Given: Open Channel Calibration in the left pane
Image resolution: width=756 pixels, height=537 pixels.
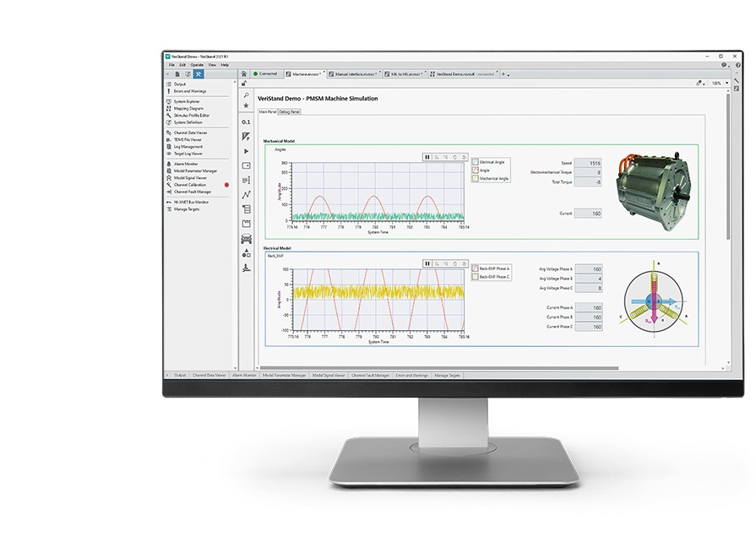Looking at the screenshot, I should pyautogui.click(x=190, y=184).
